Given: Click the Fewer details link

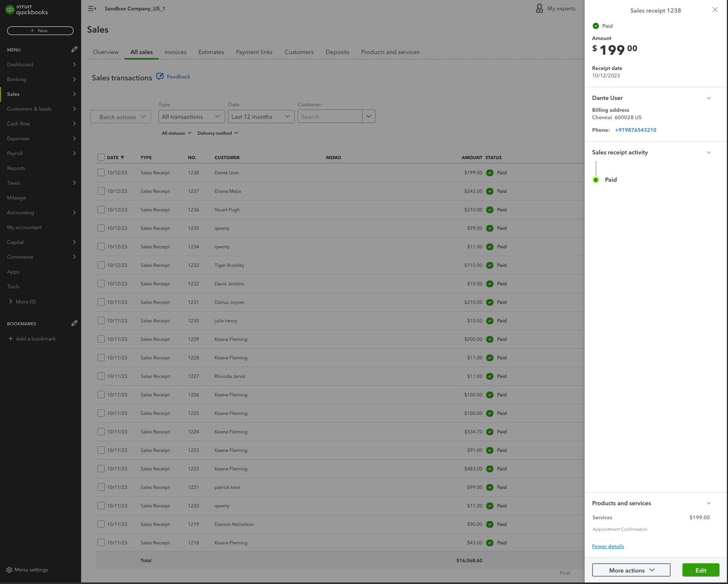Looking at the screenshot, I should (608, 547).
